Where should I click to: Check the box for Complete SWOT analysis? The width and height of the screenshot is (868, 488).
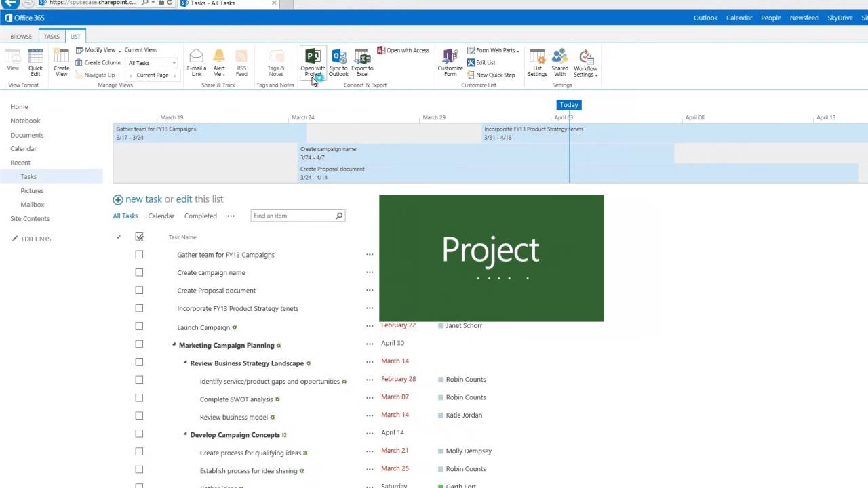pyautogui.click(x=139, y=398)
